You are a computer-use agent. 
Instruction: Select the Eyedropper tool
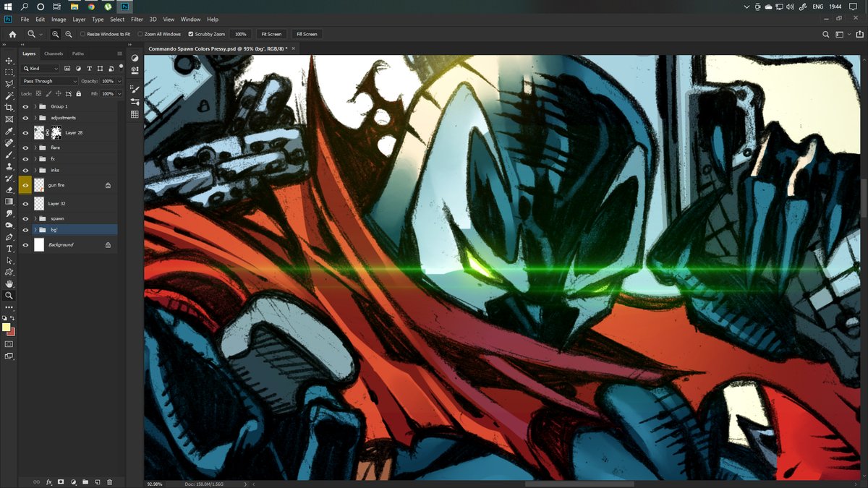click(x=9, y=132)
